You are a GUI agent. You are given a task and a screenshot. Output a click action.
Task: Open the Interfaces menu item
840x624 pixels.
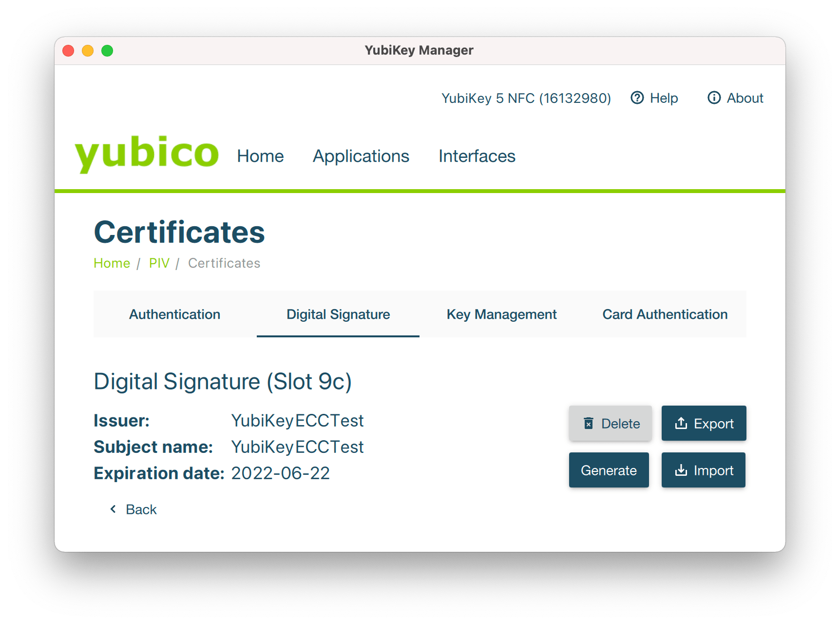tap(477, 156)
